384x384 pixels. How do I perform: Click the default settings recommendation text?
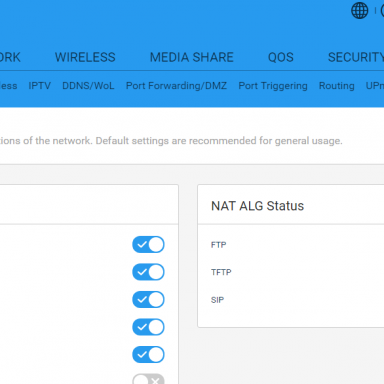tap(219, 141)
